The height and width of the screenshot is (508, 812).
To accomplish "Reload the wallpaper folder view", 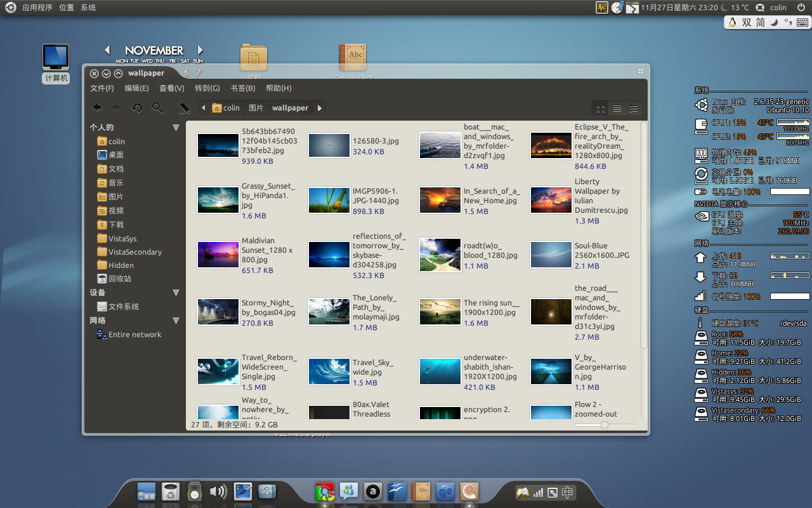I will point(137,108).
